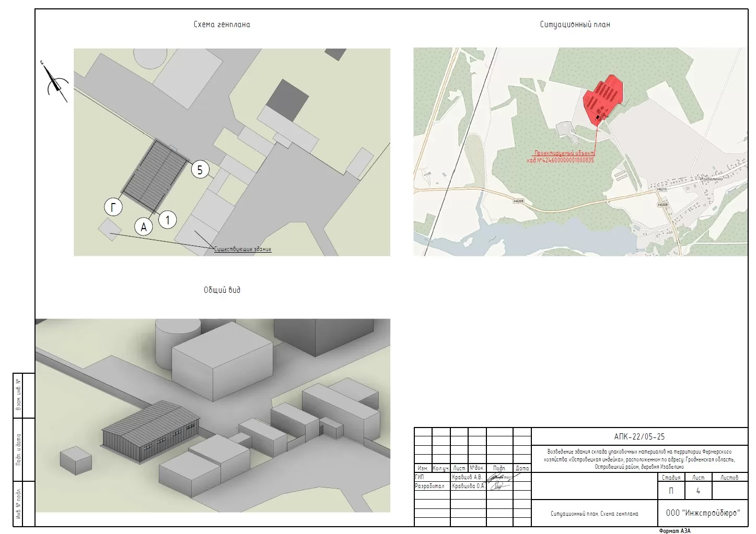756x534 pixels.
Task: Click the axis bubble labeled А
Action: 144,227
